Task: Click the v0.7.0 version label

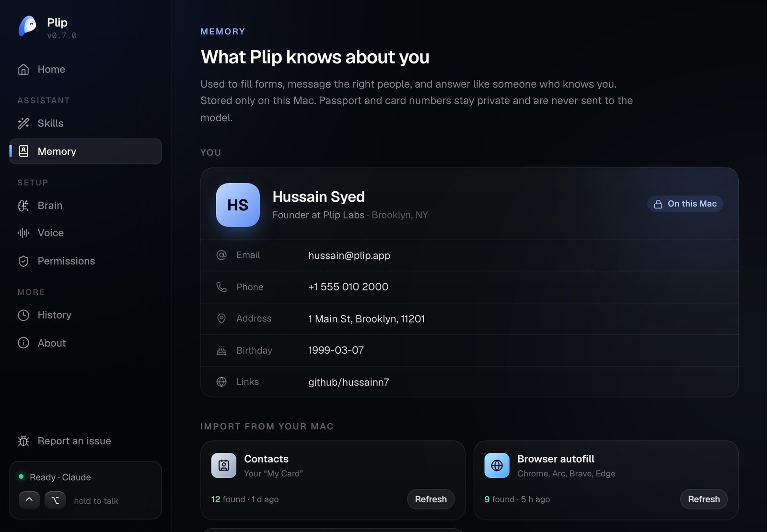Action: click(62, 36)
